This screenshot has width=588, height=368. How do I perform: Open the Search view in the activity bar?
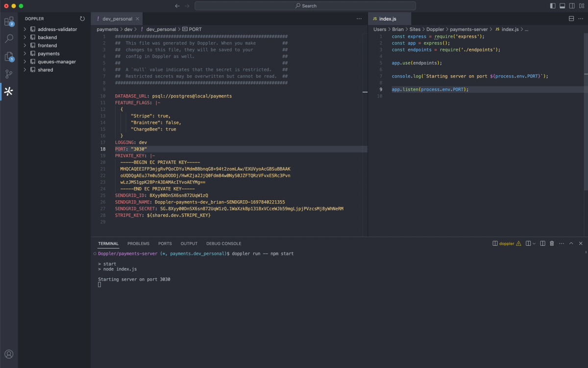[9, 39]
